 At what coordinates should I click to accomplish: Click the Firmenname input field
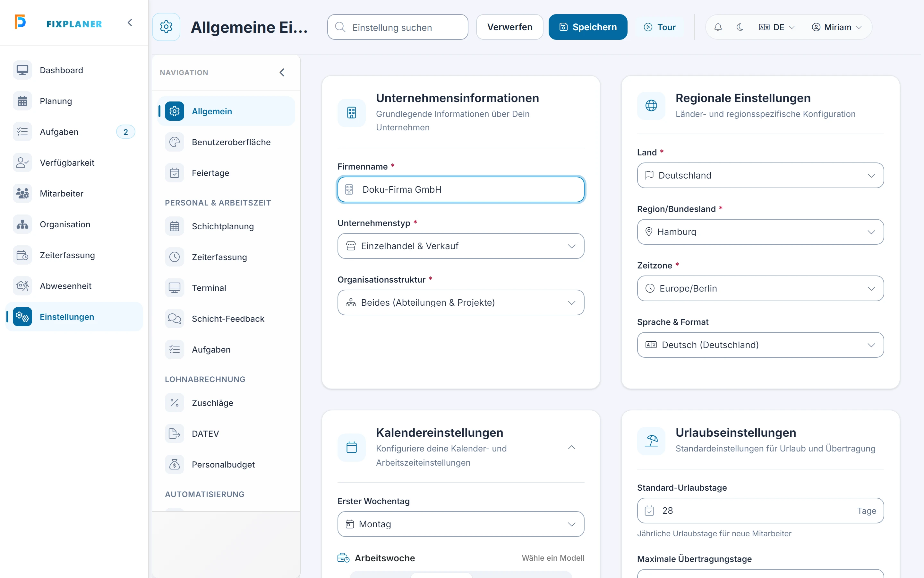(461, 189)
